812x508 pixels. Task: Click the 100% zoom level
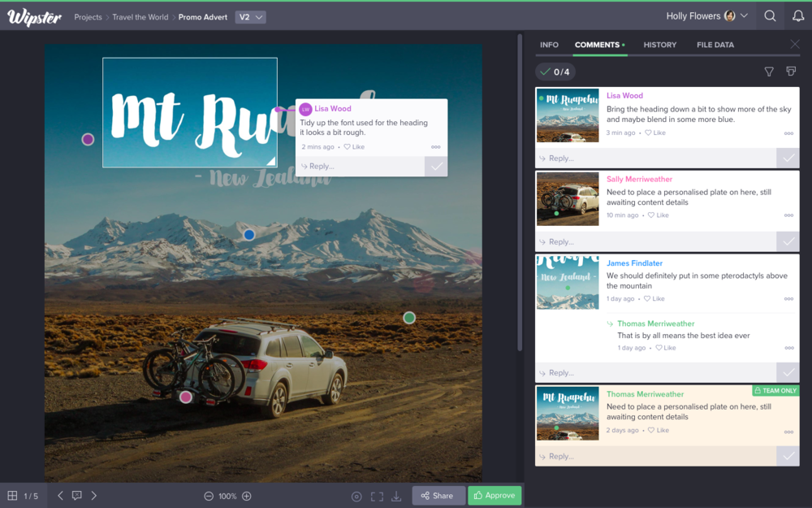pos(227,496)
